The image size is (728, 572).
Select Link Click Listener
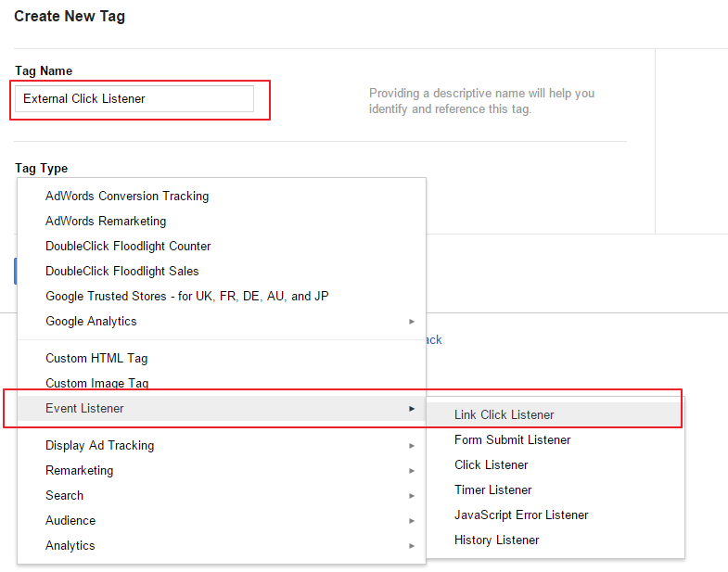click(556, 415)
